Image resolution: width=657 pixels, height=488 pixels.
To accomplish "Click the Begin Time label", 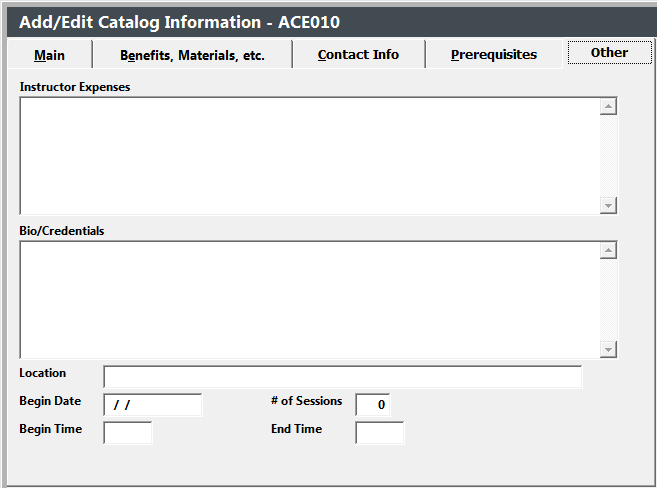I will pyautogui.click(x=51, y=429).
